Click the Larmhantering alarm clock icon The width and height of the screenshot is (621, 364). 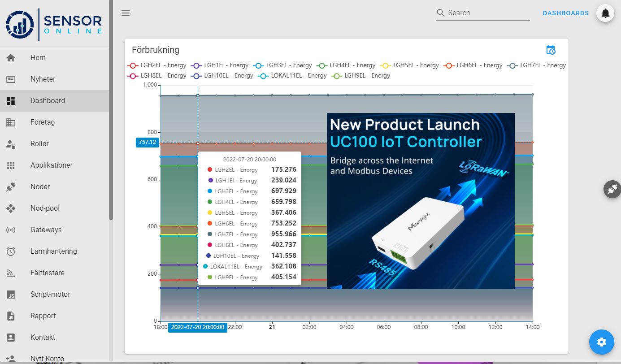click(x=11, y=251)
